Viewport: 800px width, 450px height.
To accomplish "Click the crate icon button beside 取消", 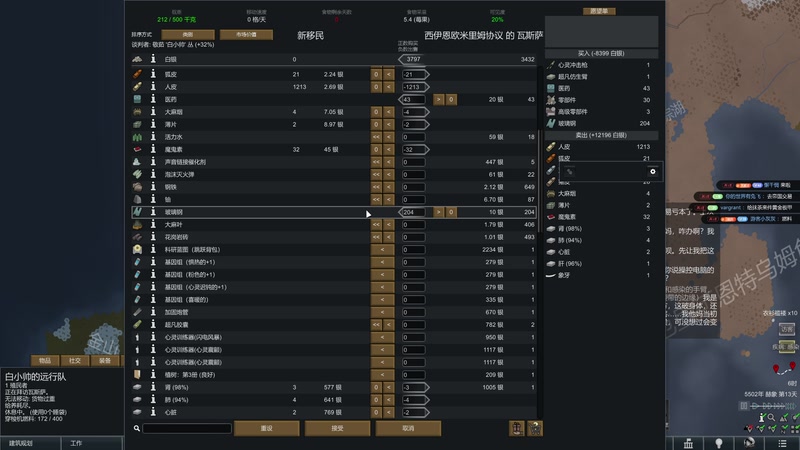I will tap(517, 429).
